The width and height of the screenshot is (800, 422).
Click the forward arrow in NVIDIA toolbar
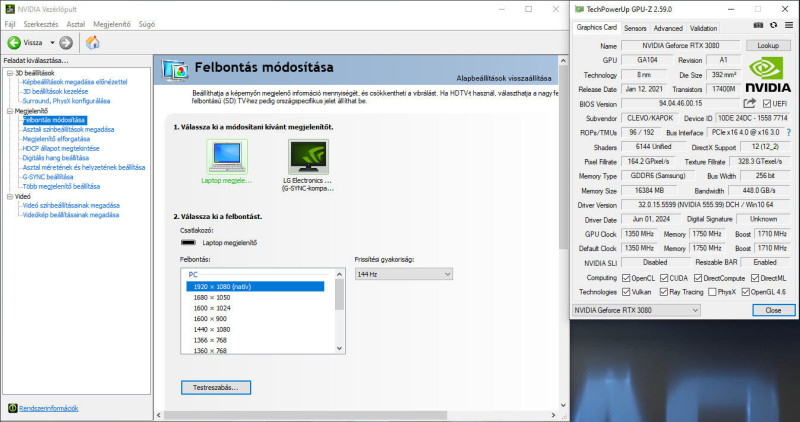tap(66, 43)
